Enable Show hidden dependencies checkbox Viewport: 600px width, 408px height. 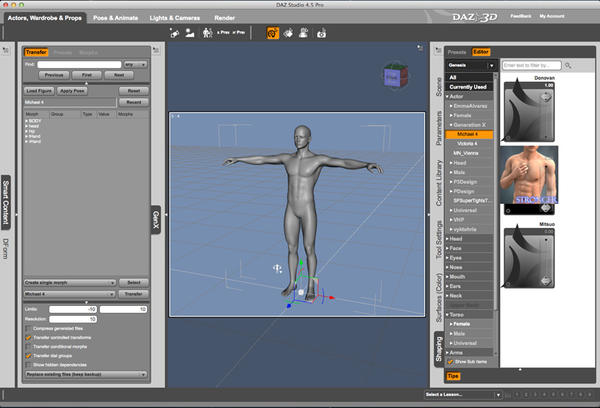(x=28, y=365)
